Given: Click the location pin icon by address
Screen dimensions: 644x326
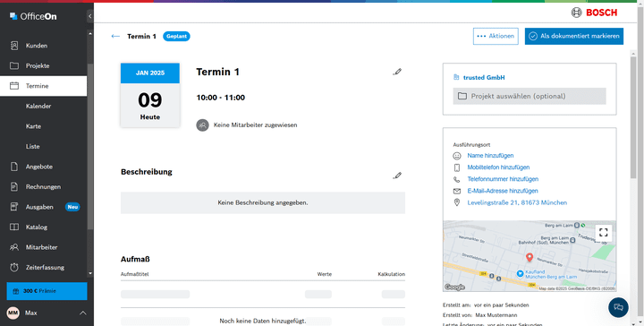Looking at the screenshot, I should pyautogui.click(x=457, y=202).
